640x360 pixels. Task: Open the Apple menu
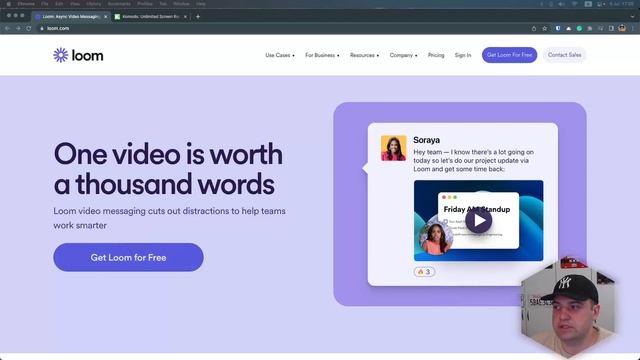pos(8,4)
